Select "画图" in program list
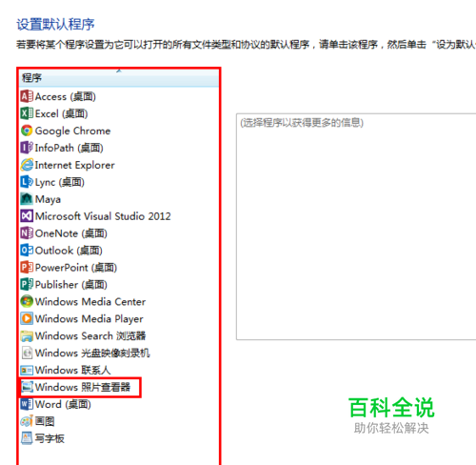The height and width of the screenshot is (465, 476). tap(45, 421)
